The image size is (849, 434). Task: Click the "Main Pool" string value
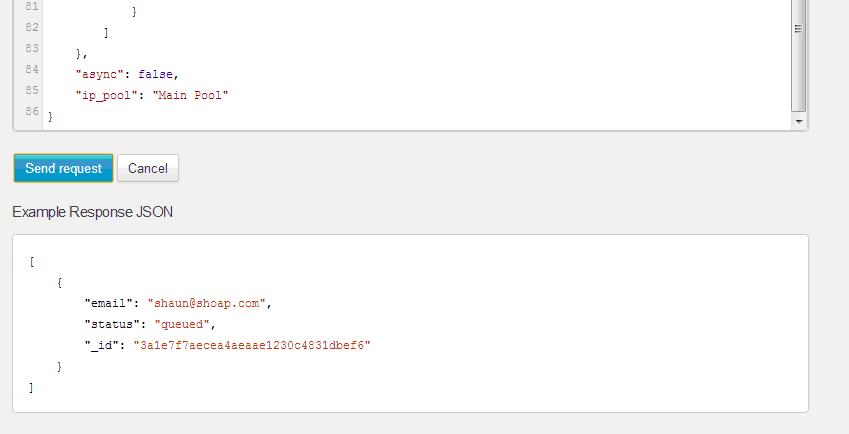(x=190, y=95)
